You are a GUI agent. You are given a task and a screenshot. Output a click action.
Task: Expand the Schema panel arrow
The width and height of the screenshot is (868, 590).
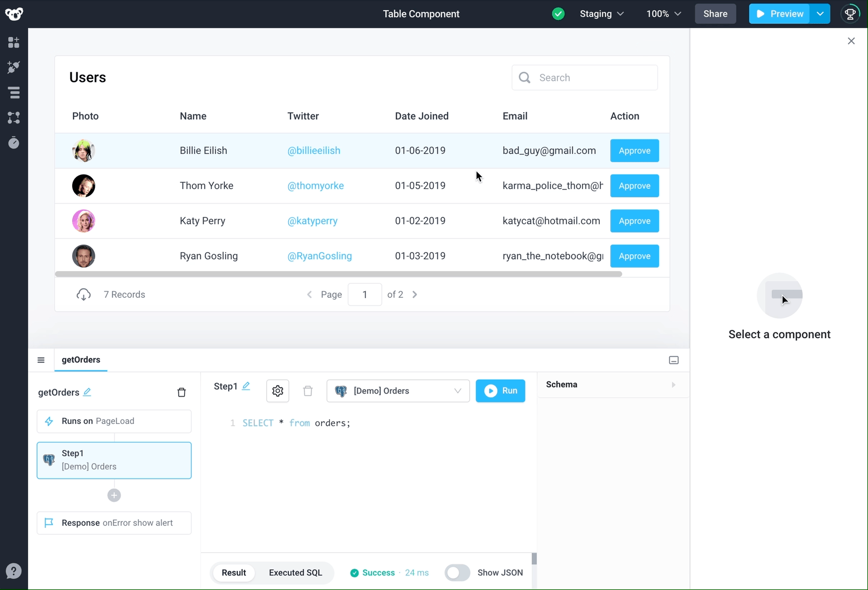673,385
